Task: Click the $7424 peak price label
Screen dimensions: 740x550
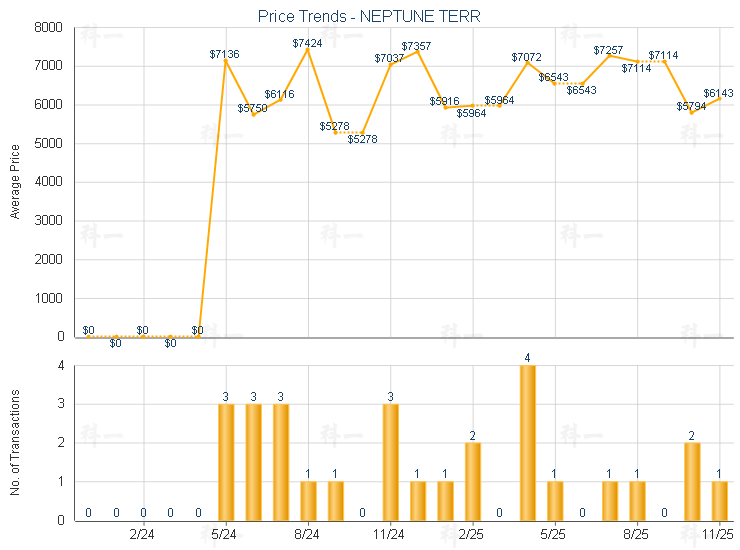Action: click(x=308, y=43)
